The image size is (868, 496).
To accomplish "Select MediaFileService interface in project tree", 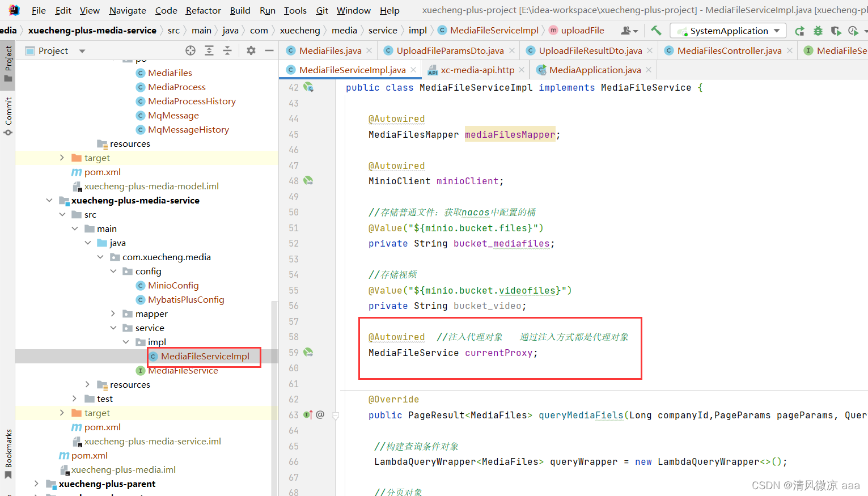I will coord(183,370).
